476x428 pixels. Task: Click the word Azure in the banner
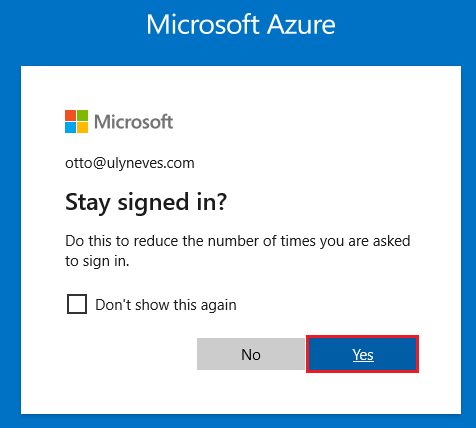click(x=301, y=25)
